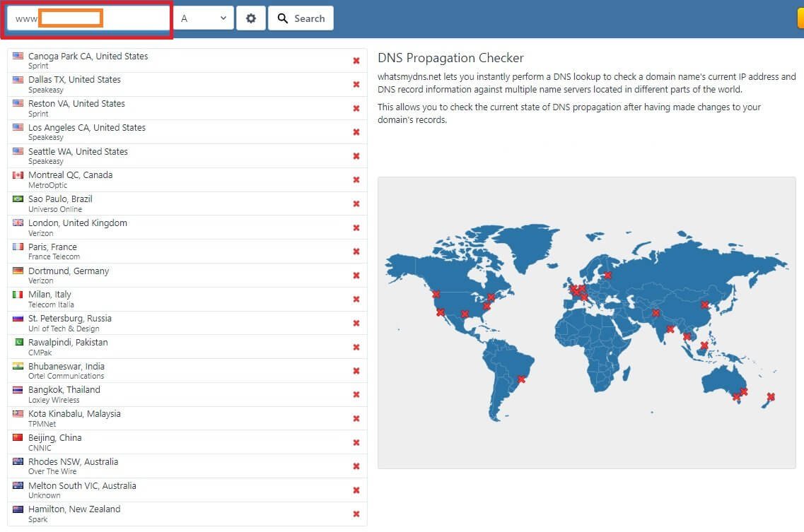Screen dimensions: 804x532
Task: Select the Rawalpindi, Pakistan entry
Action: point(187,347)
